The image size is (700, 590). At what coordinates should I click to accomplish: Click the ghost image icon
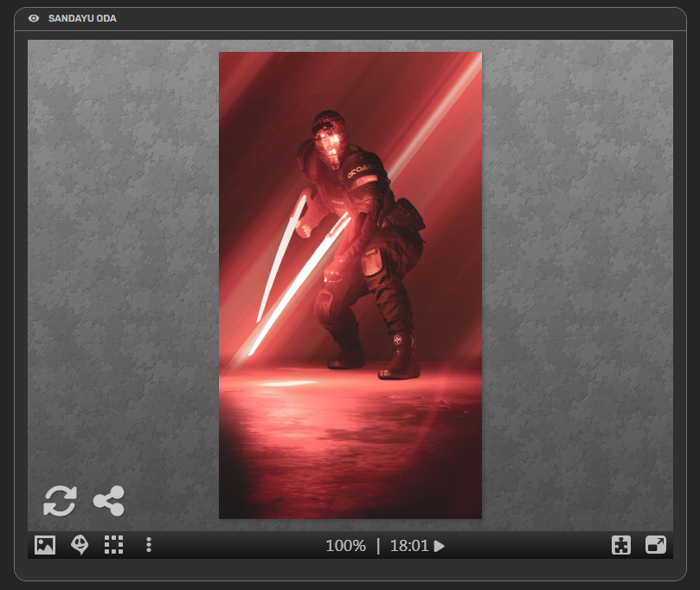tap(80, 545)
